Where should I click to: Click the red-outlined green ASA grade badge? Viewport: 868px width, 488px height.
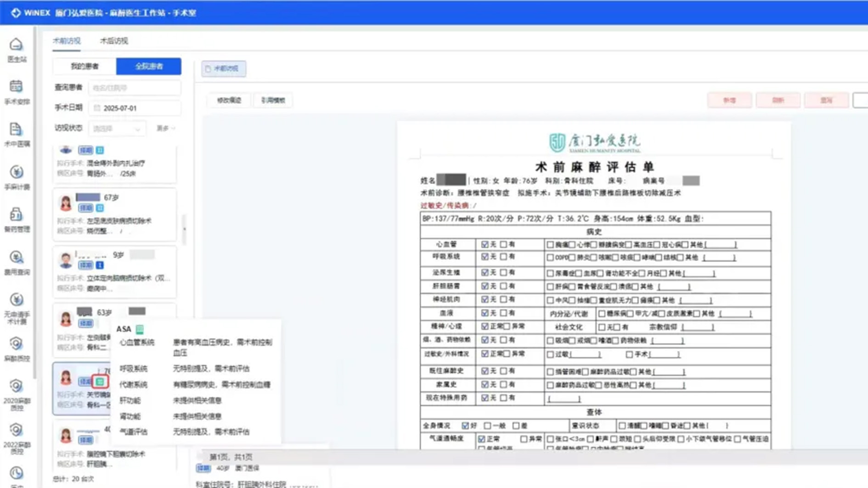pyautogui.click(x=100, y=381)
